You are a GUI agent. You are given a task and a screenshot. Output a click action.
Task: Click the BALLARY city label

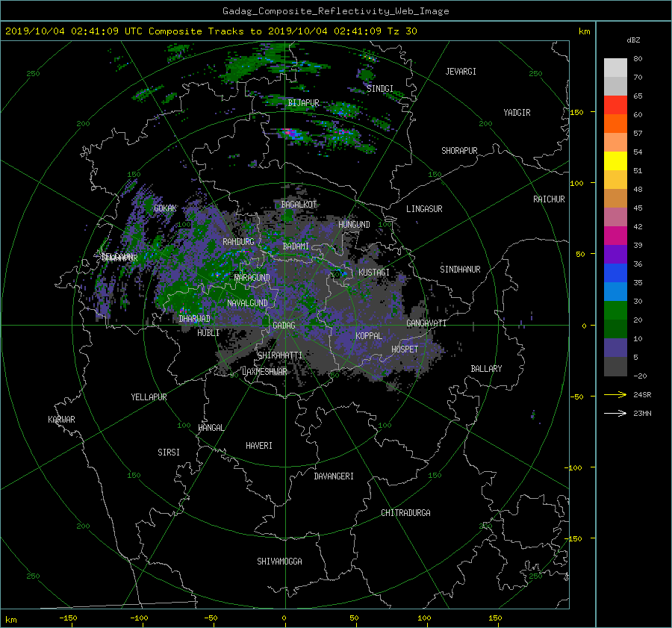click(486, 369)
